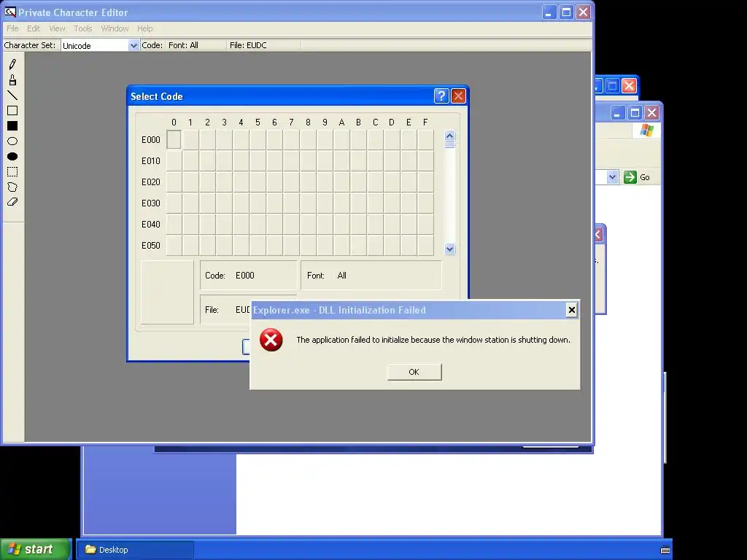Click the E020 row label
Image resolution: width=747 pixels, height=560 pixels.
point(150,182)
